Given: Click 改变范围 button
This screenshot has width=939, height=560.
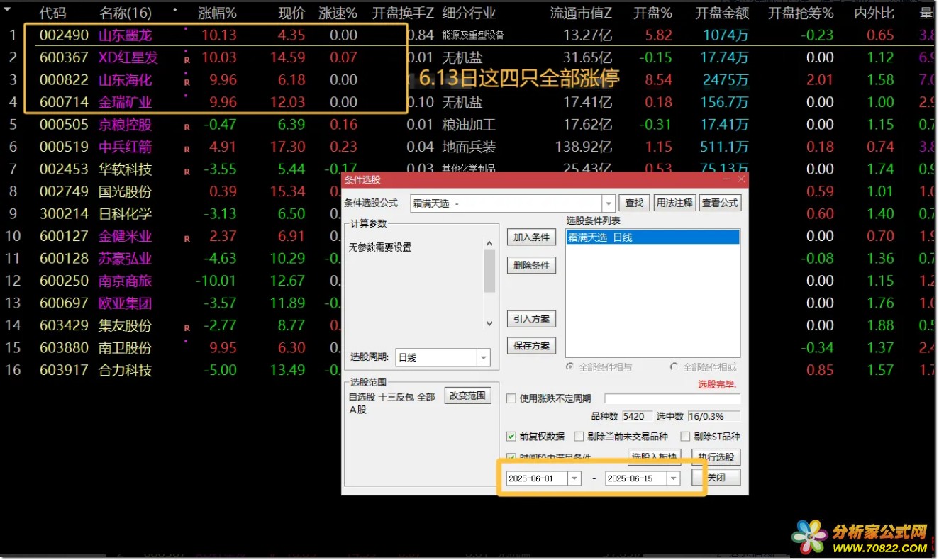Looking at the screenshot, I should click(x=467, y=396).
